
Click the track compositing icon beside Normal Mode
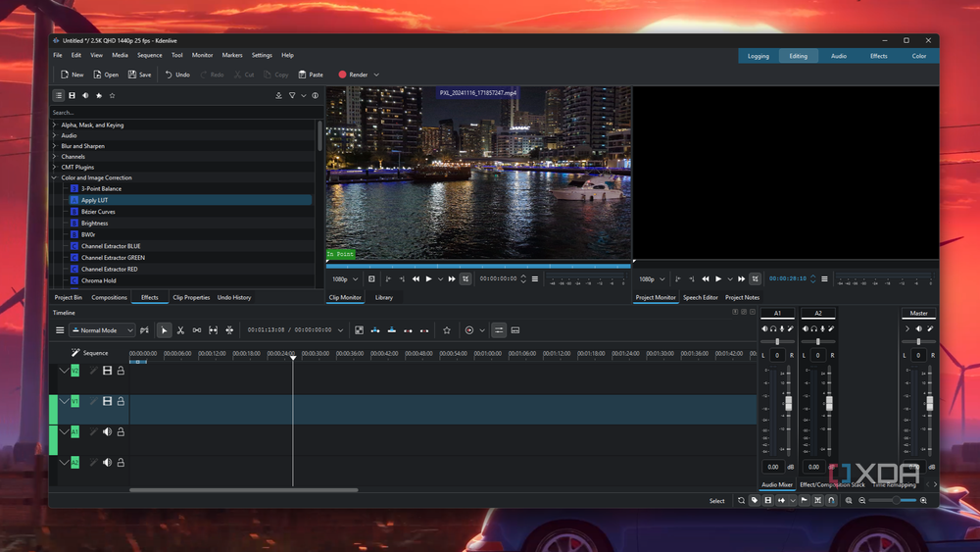[144, 330]
